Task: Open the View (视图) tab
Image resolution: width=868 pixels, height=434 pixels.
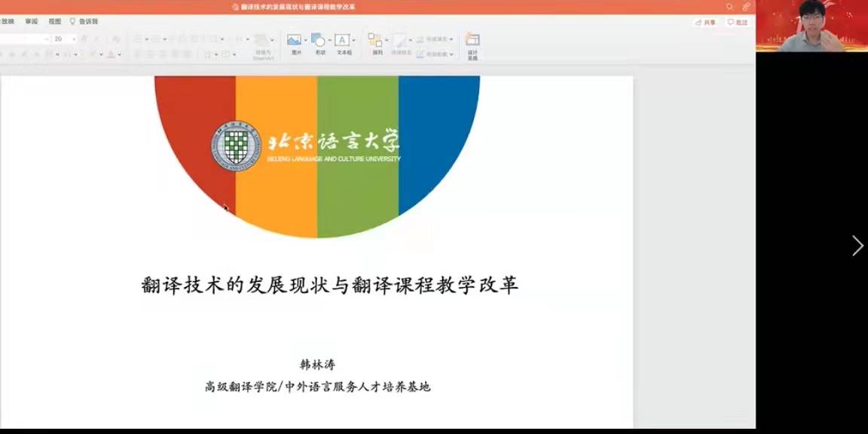Action: tap(55, 22)
